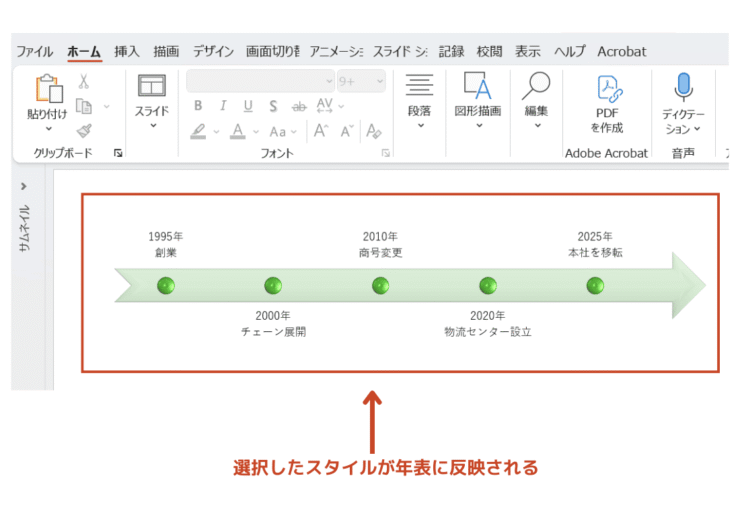Switch to the デザイン tab
This screenshot has width=740, height=505.
tap(213, 51)
